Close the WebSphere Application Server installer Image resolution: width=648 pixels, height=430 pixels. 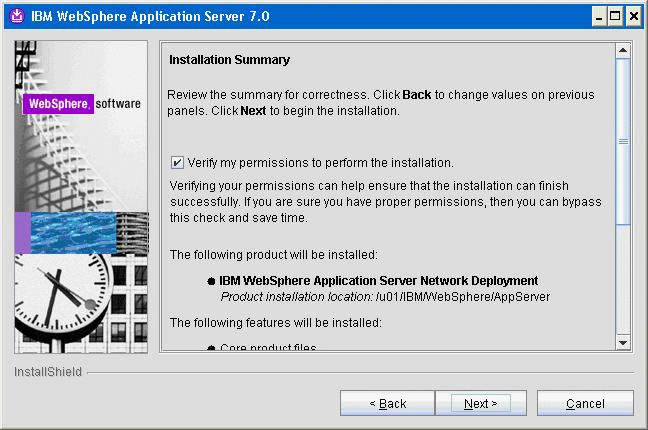coord(633,17)
